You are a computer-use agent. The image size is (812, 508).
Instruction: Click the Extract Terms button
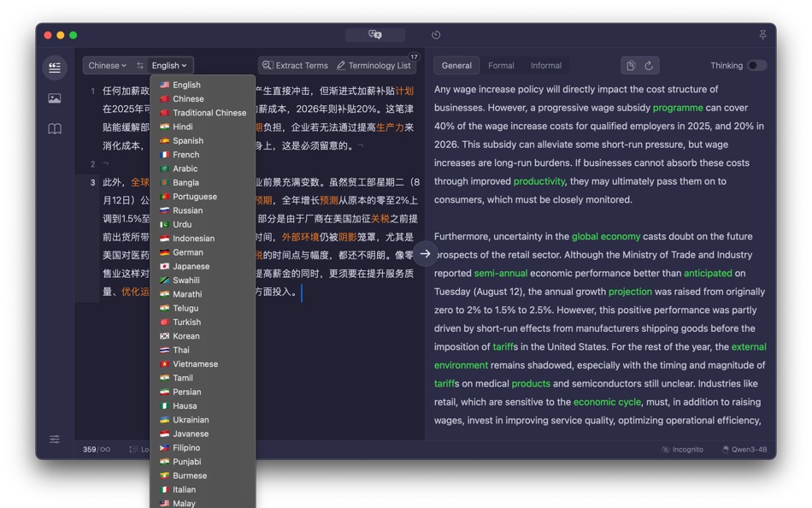pos(295,65)
